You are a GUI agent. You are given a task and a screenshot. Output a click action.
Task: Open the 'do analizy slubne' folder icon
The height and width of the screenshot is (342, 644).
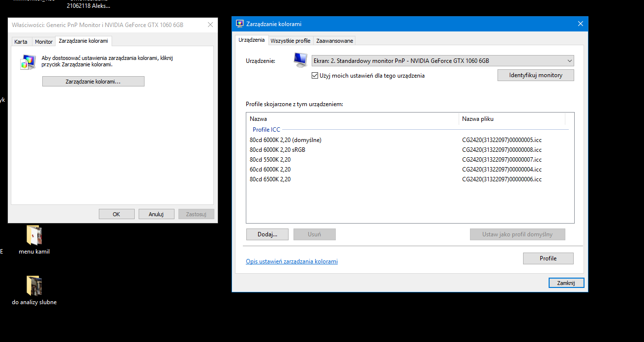click(34, 286)
